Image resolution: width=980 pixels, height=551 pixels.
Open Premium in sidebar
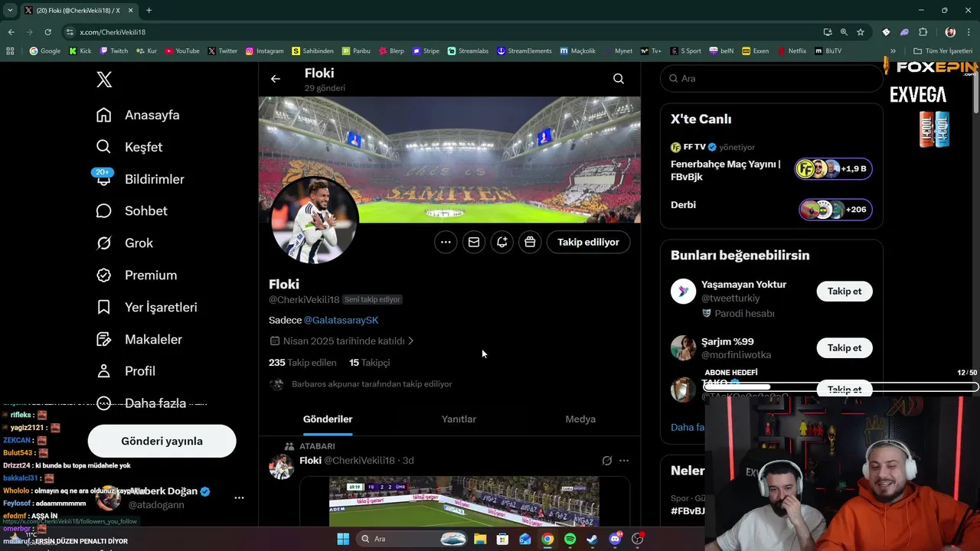click(x=136, y=275)
